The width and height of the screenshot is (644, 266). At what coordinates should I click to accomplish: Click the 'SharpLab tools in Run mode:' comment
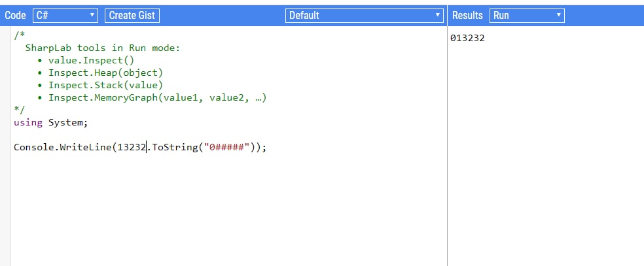click(103, 48)
